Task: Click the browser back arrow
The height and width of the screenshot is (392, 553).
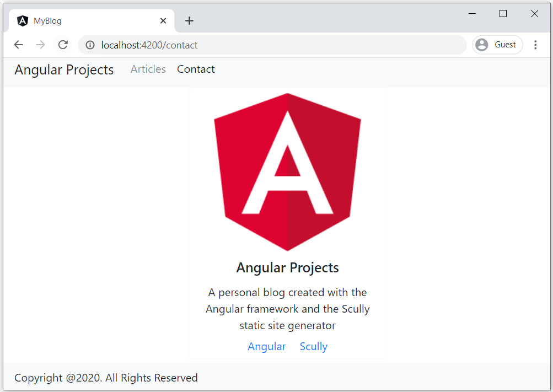Action: click(x=18, y=45)
